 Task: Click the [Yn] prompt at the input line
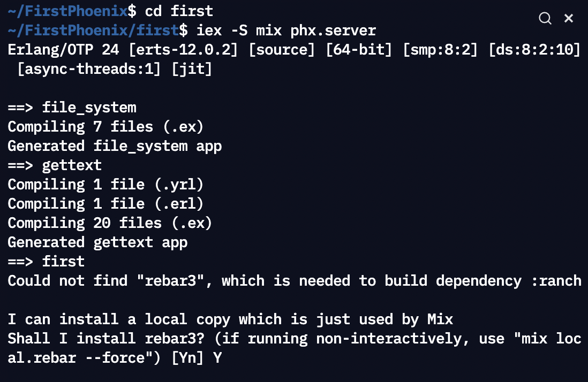coord(187,358)
